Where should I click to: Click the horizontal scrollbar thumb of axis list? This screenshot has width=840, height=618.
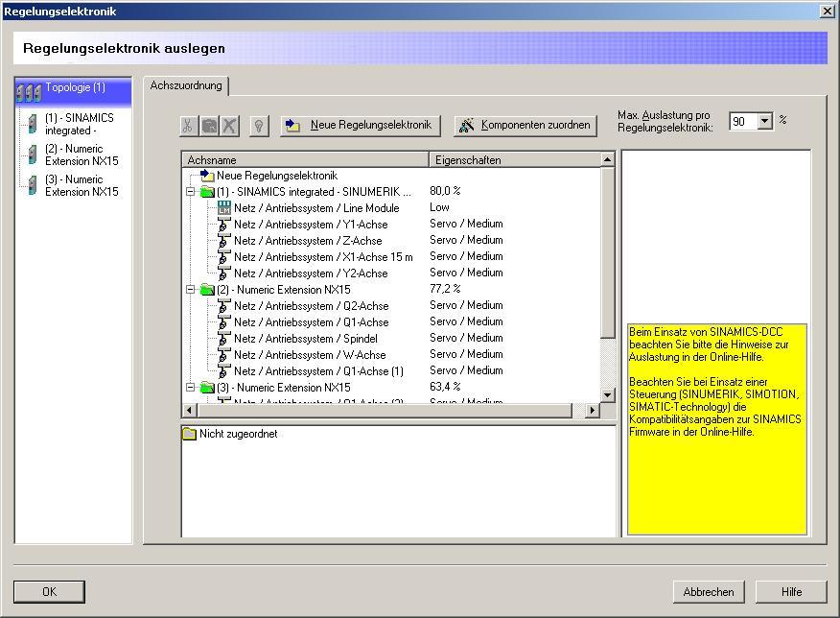coord(385,410)
